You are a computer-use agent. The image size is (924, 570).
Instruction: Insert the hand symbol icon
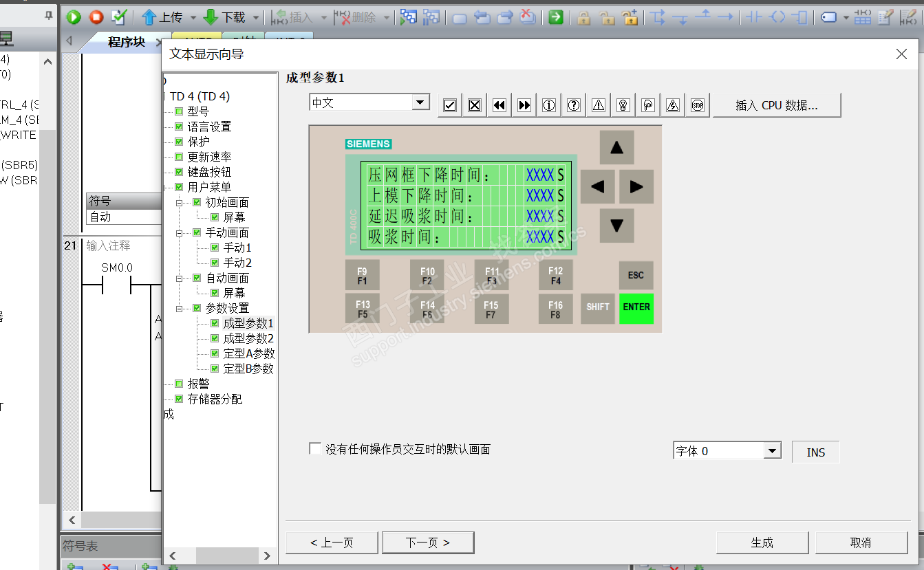click(648, 105)
